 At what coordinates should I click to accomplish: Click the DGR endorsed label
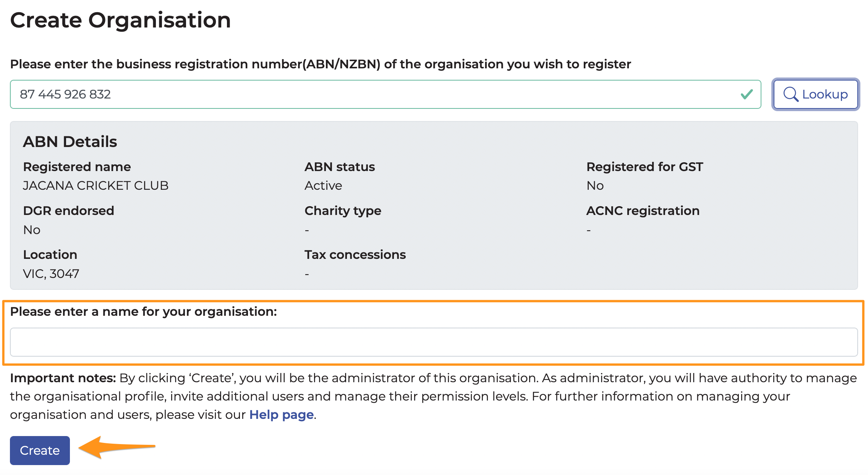click(68, 211)
